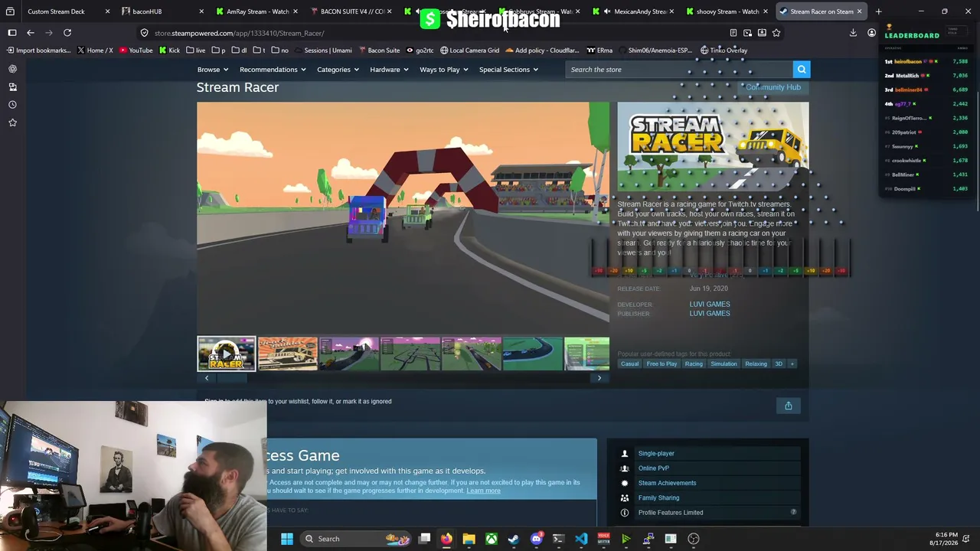Open the Steam Achievements link

(667, 483)
